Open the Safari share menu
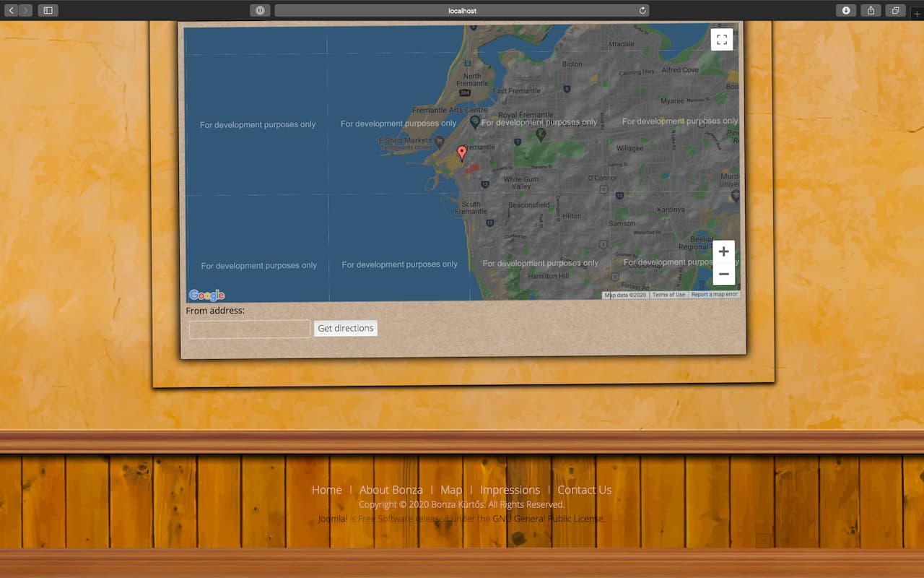This screenshot has width=924, height=578. pyautogui.click(x=871, y=10)
